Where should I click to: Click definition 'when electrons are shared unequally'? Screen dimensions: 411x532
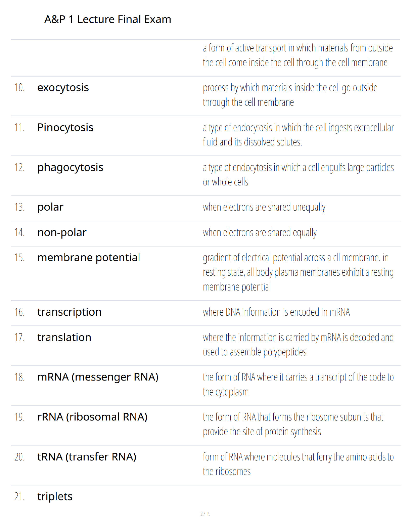tap(264, 207)
